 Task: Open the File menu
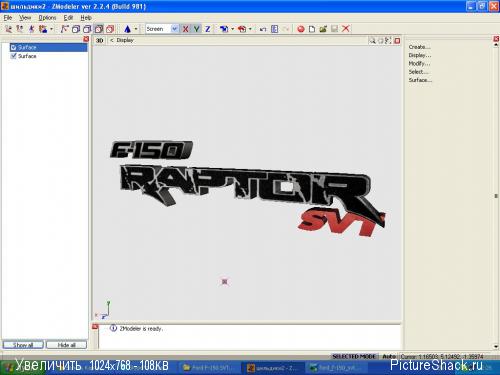[x=8, y=18]
